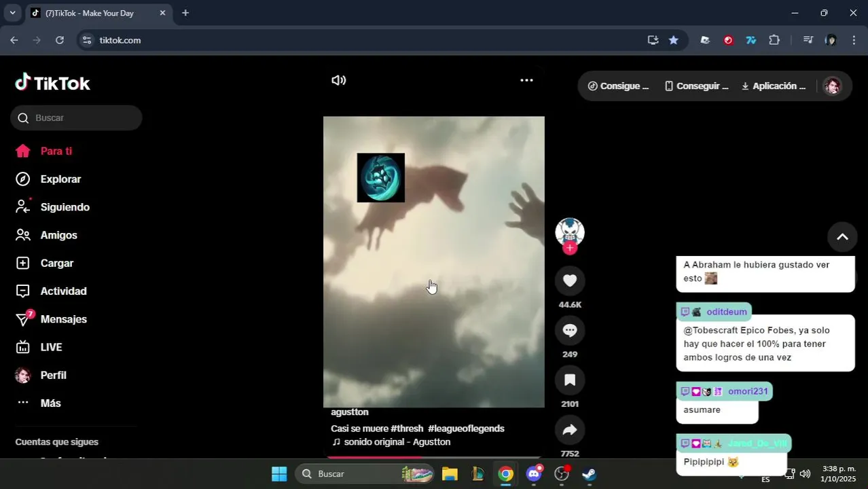This screenshot has height=489, width=868.
Task: Click omori231 username in chat overlay
Action: [x=748, y=391]
